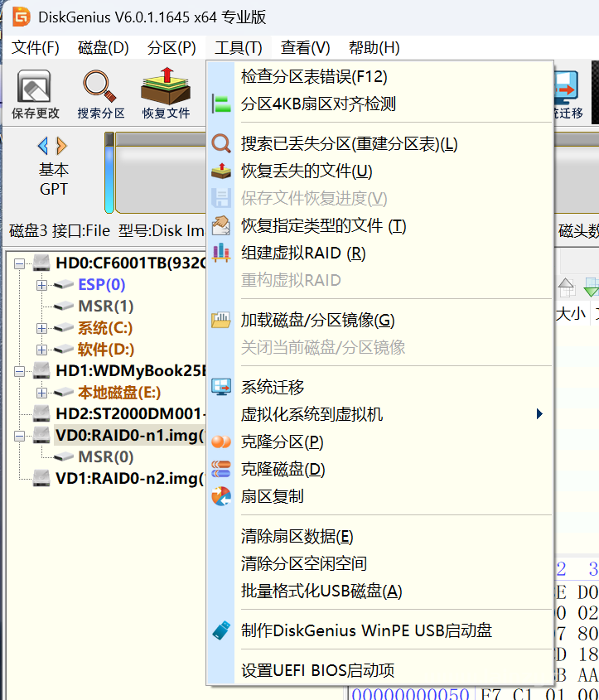Expand the 本地磁盘(E:) partition node
This screenshot has height=700, width=599.
tap(41, 393)
